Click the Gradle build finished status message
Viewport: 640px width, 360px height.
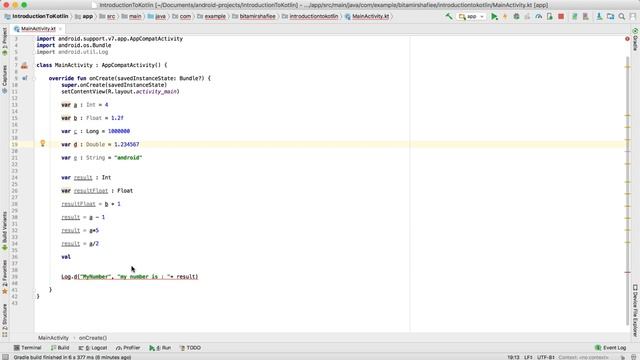[72, 357]
